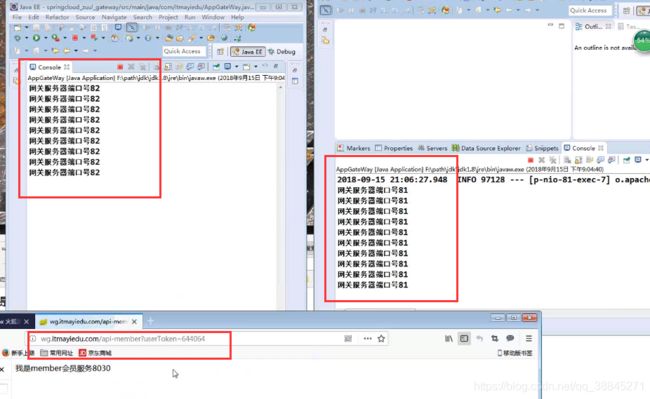The image size is (650, 399).
Task: Open dropdown next to Display Selected Console
Action: coord(237,67)
